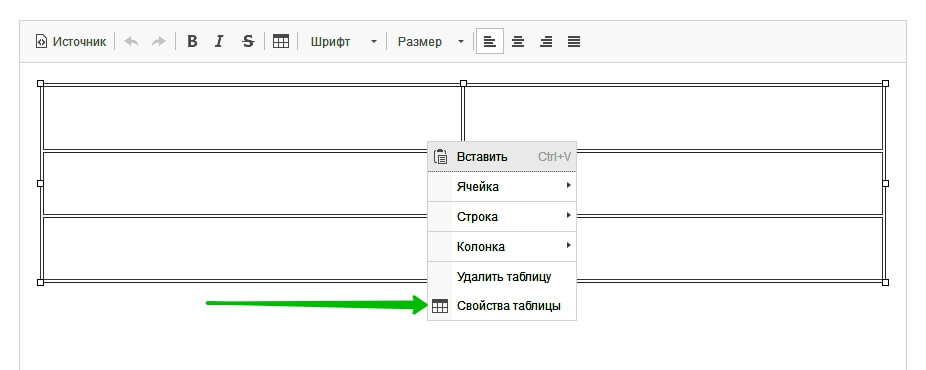
Task: Expand the Ячейка submenu
Action: [502, 186]
